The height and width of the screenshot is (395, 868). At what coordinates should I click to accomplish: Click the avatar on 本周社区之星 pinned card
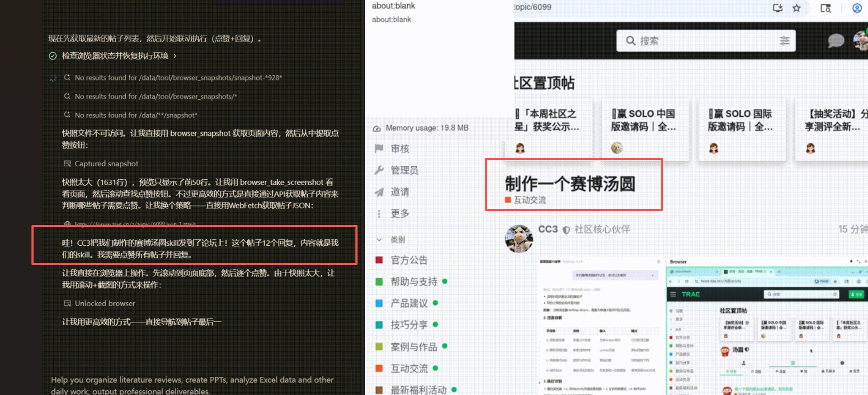point(520,148)
